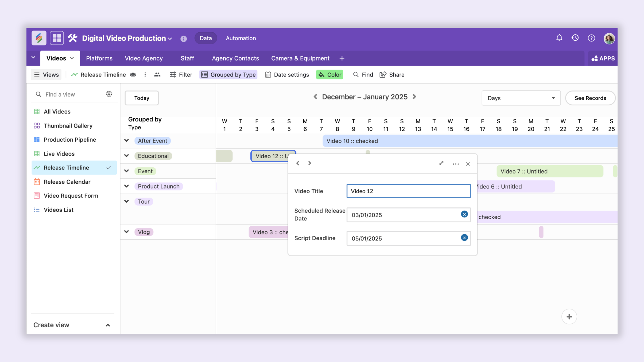Expand the tables list chevron
This screenshot has width=644, height=362.
pos(33,57)
